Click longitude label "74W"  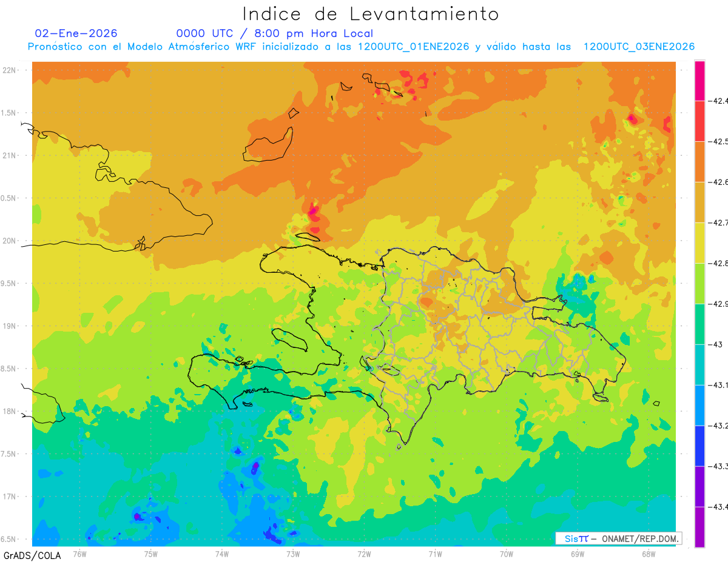(x=221, y=554)
